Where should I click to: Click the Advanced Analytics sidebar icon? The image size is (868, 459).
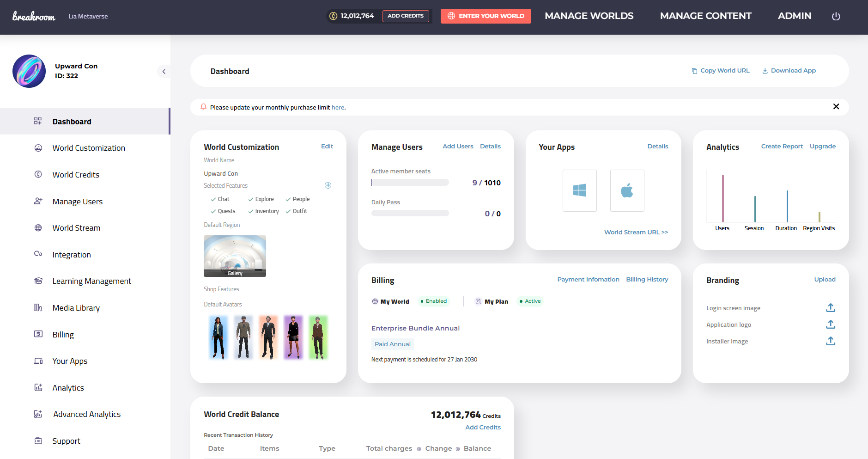coord(38,414)
